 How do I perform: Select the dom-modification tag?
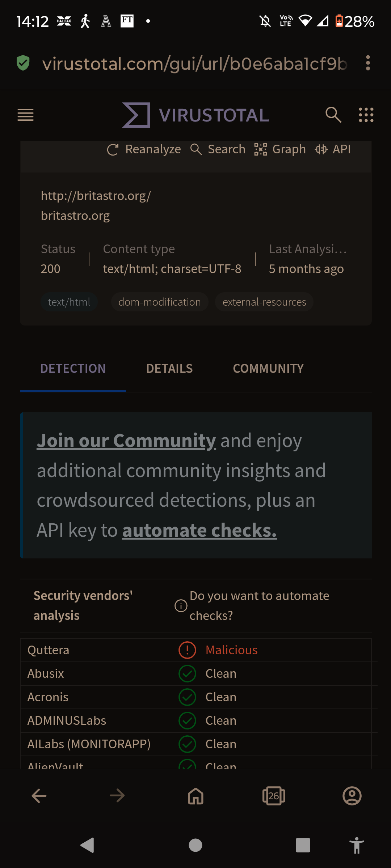[x=160, y=302]
